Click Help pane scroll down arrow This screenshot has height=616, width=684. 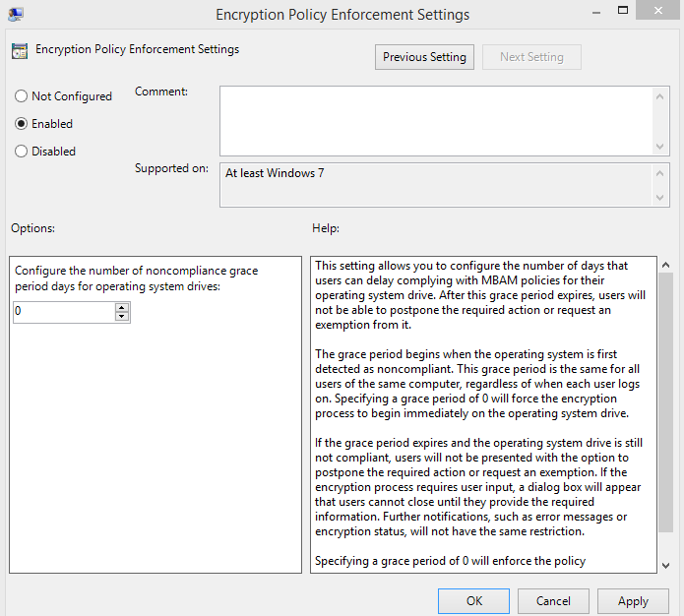click(665, 566)
